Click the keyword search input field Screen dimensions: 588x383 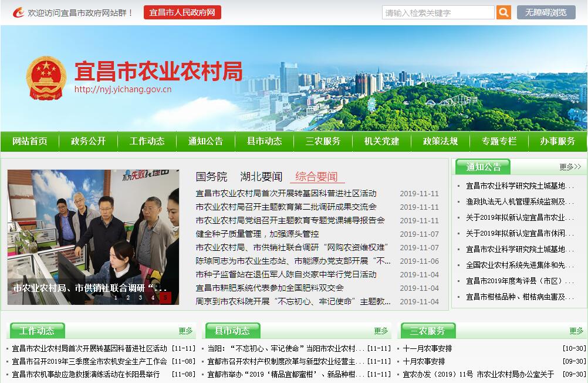point(438,12)
